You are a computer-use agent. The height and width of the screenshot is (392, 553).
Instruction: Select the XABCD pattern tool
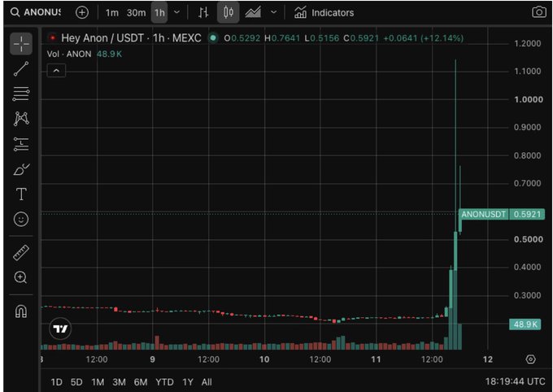click(x=21, y=119)
